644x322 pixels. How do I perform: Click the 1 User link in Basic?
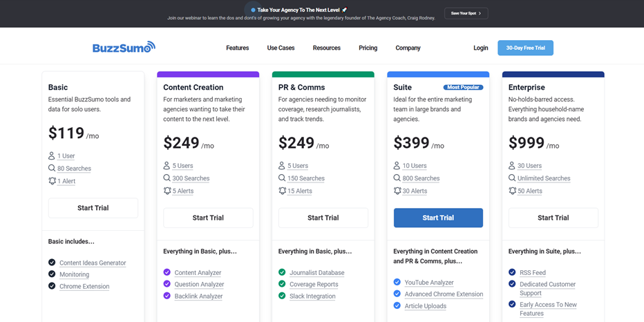click(x=66, y=156)
